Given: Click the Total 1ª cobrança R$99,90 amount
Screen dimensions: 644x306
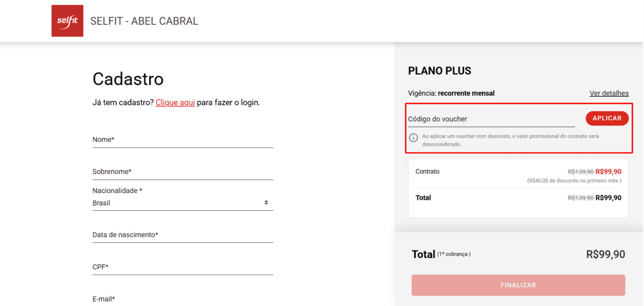Looking at the screenshot, I should click(605, 255).
